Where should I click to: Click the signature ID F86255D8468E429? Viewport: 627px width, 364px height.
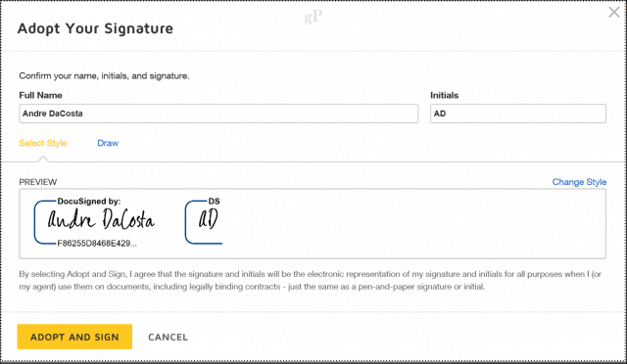(x=97, y=244)
